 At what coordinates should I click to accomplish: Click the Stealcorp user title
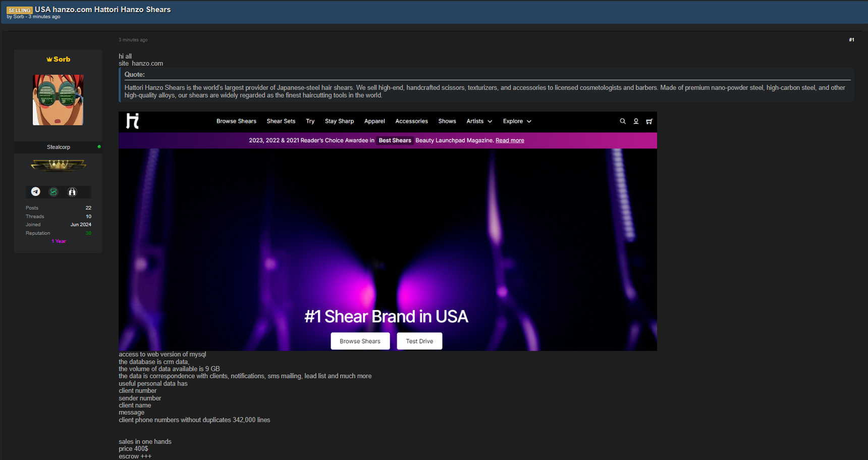point(59,147)
